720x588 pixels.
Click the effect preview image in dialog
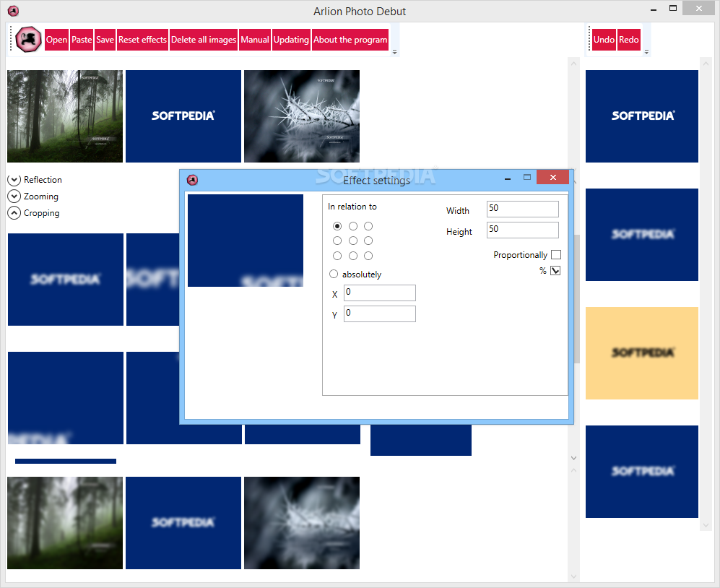tap(246, 241)
